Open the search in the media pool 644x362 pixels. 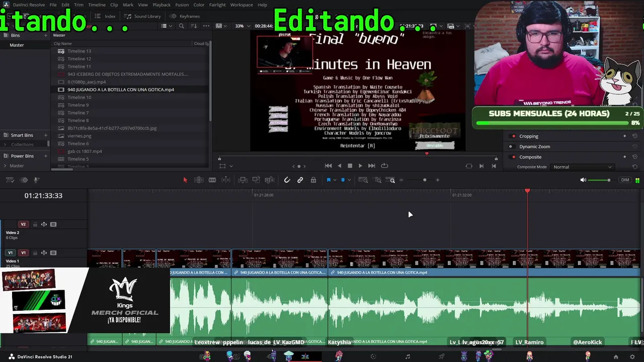(x=182, y=26)
